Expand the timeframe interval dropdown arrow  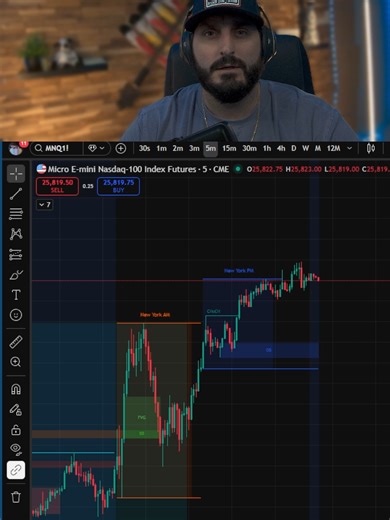(349, 148)
